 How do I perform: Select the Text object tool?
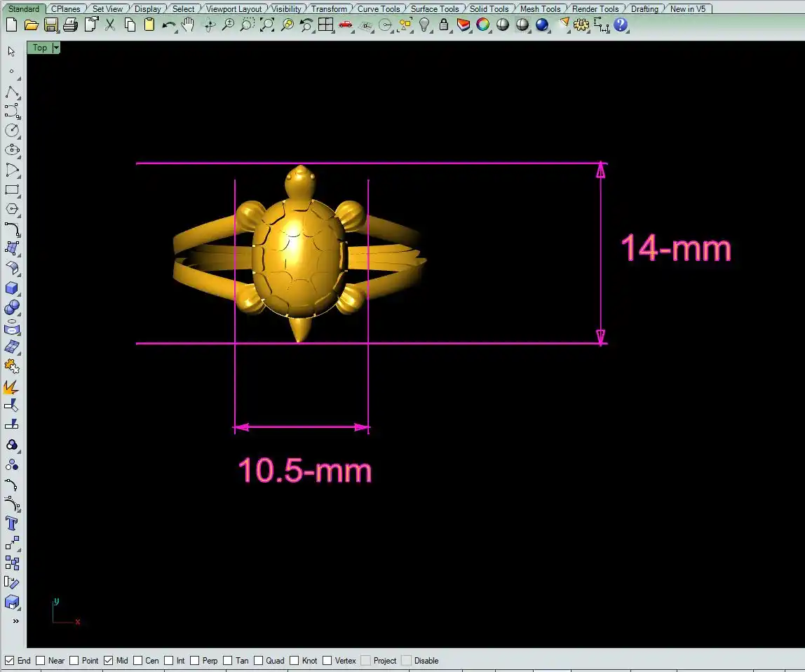point(12,523)
